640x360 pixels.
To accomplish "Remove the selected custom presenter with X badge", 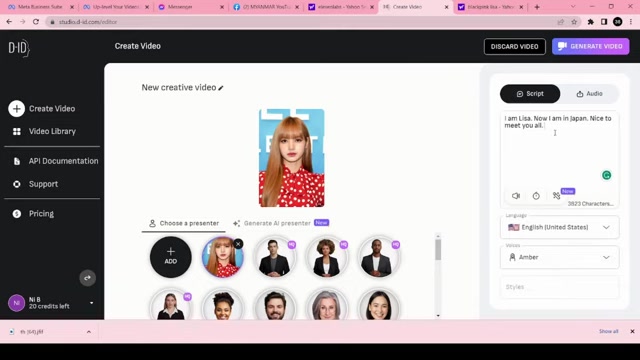I will [238, 244].
